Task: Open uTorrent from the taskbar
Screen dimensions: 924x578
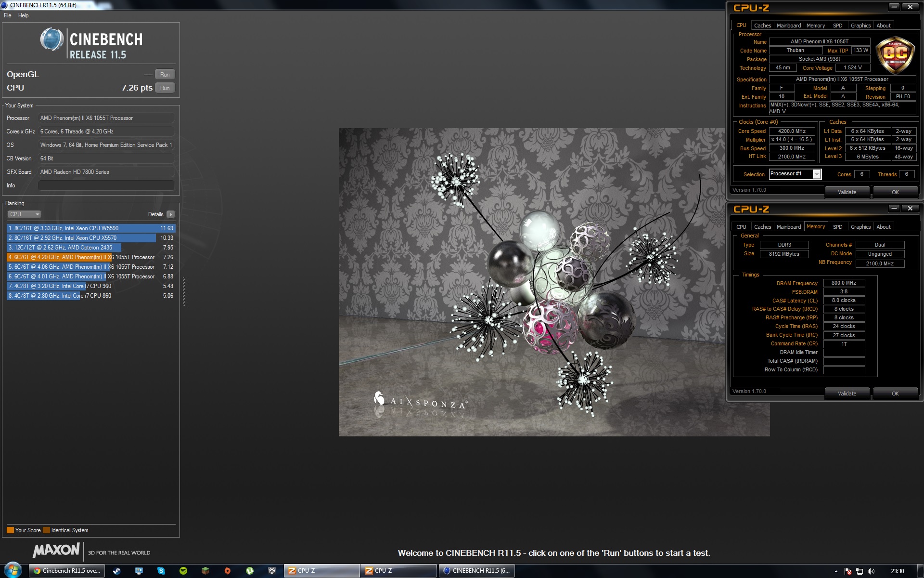Action: click(250, 571)
